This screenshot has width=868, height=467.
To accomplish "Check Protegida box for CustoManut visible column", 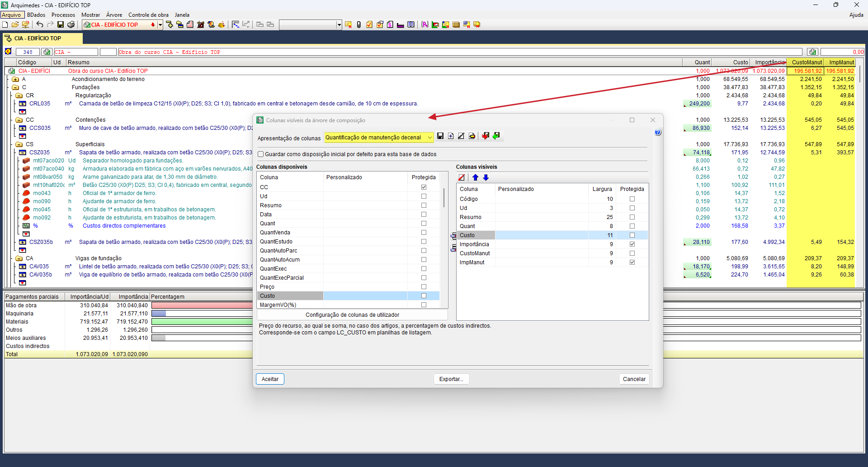I will tap(632, 253).
